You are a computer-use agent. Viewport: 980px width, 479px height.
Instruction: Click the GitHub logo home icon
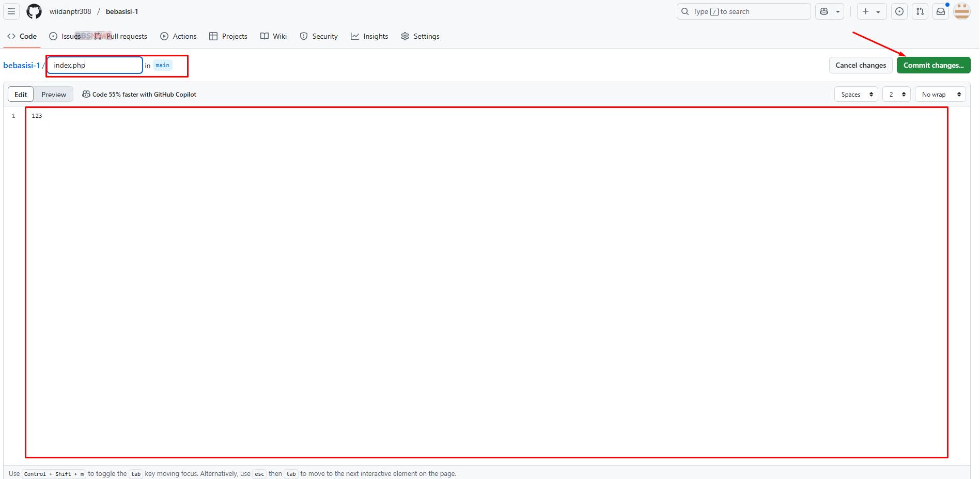point(34,11)
